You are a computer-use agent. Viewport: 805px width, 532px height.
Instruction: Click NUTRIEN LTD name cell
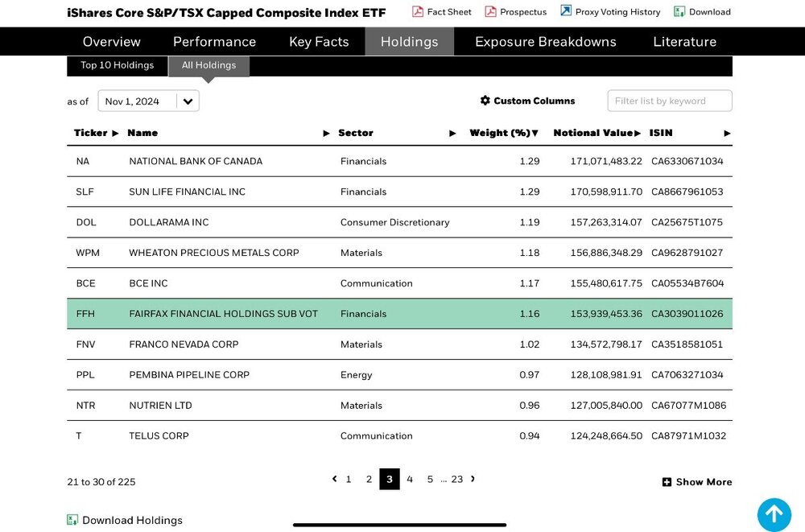(160, 406)
